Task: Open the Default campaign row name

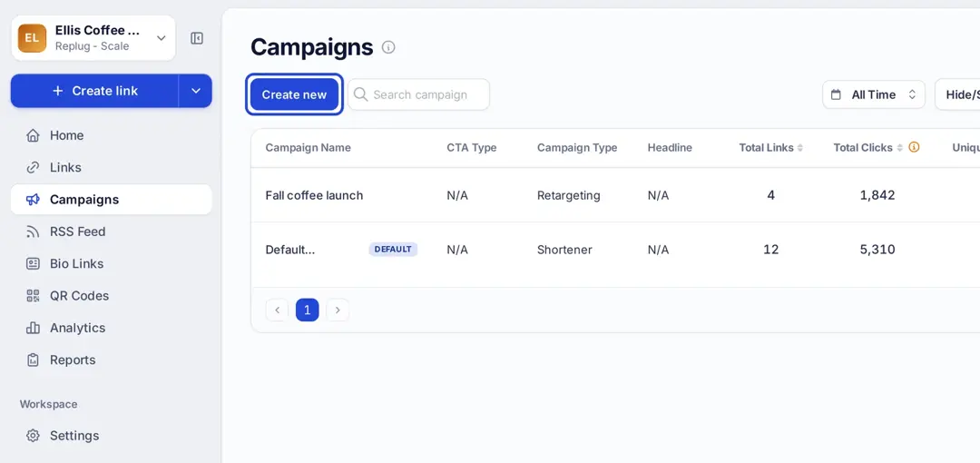Action: (290, 250)
